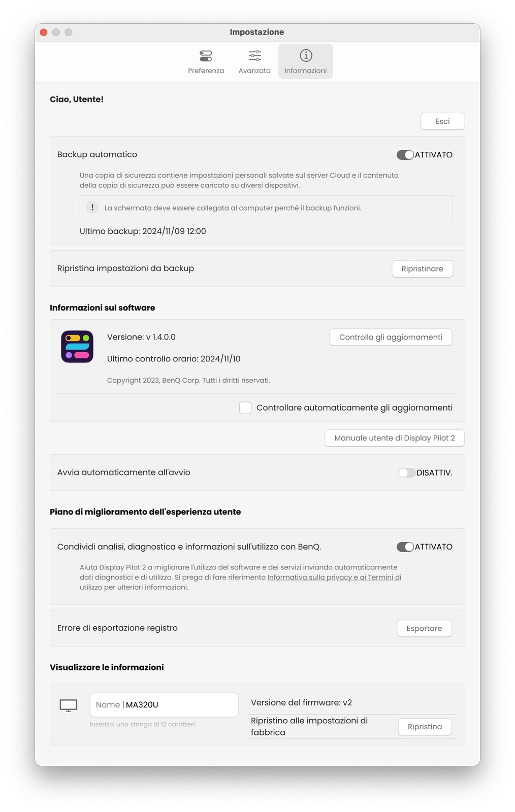
Task: Click the Display Pilot app icon
Action: (x=77, y=347)
